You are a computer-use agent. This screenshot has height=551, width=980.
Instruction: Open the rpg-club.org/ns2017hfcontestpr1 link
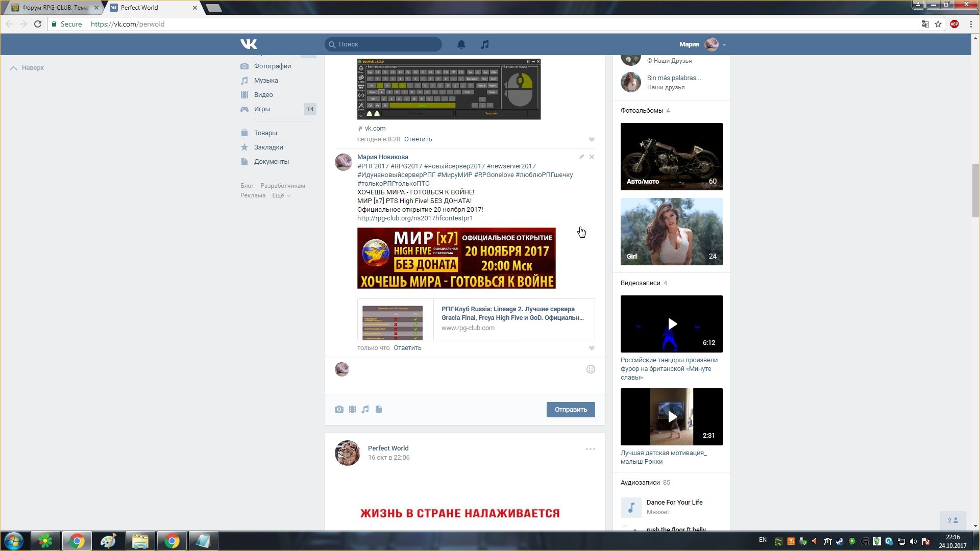point(415,218)
